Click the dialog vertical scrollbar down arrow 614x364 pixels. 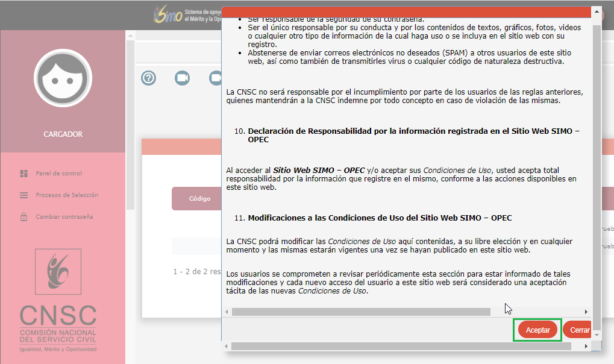click(x=597, y=334)
